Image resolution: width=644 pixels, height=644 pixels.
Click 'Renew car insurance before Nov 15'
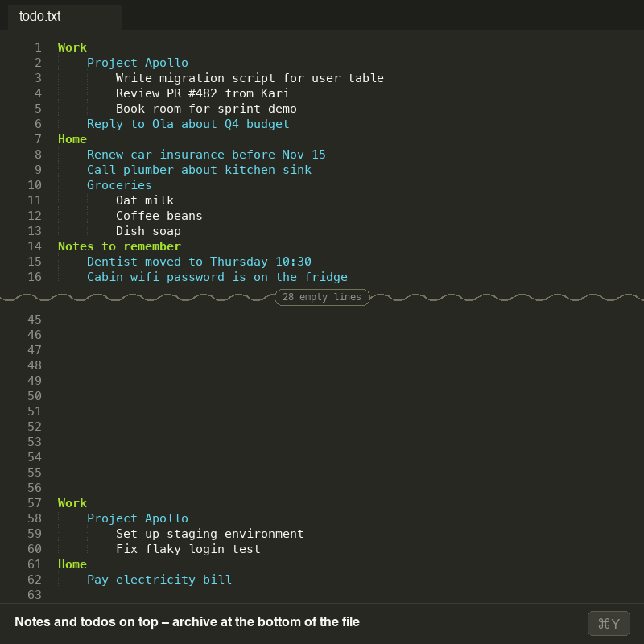click(x=206, y=155)
